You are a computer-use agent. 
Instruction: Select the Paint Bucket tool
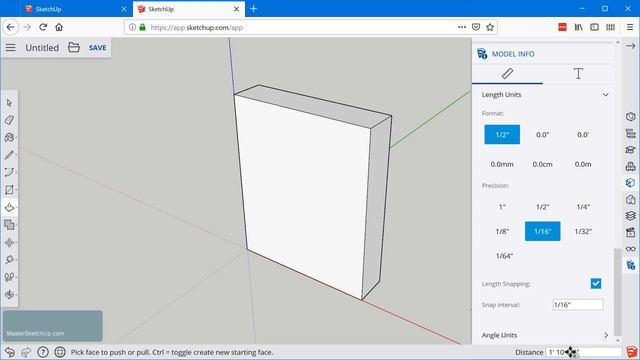[x=9, y=138]
